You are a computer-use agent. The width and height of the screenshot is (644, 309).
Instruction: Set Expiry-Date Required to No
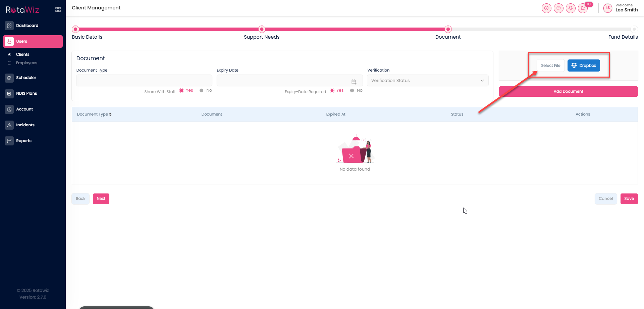(x=352, y=90)
